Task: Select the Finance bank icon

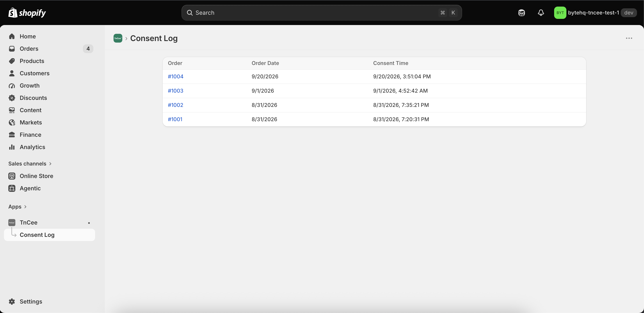Action: coord(12,135)
